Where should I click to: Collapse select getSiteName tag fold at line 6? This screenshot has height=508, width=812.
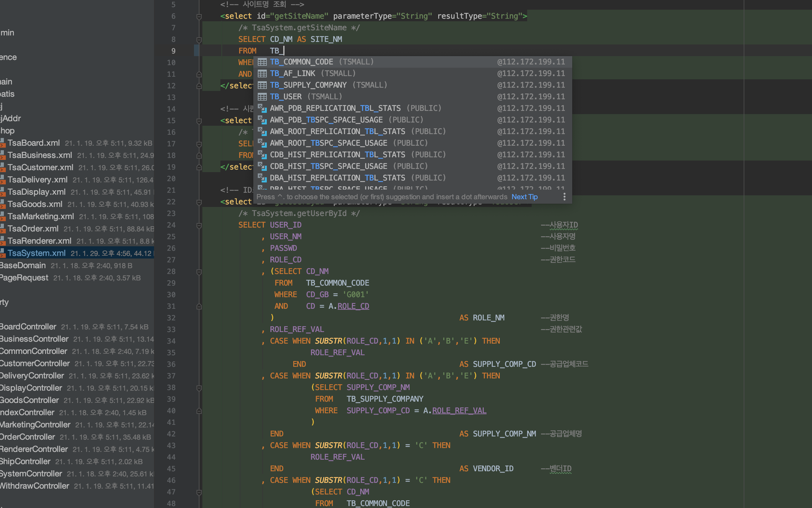click(x=199, y=16)
